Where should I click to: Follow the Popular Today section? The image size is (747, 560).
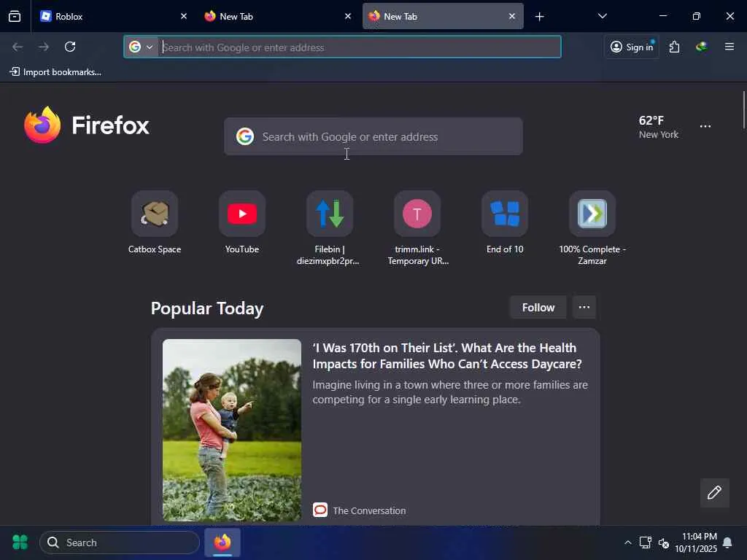tap(538, 308)
